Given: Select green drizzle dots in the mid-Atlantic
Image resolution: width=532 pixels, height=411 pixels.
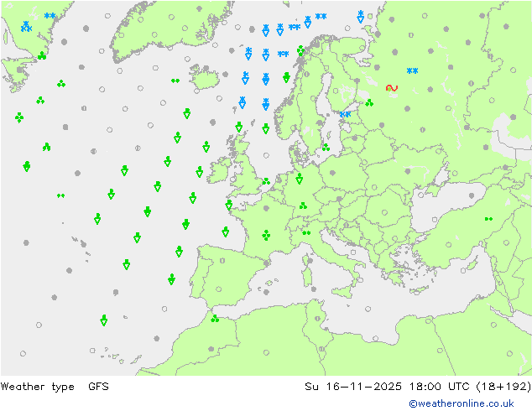Looking at the screenshot, I should click(60, 195).
